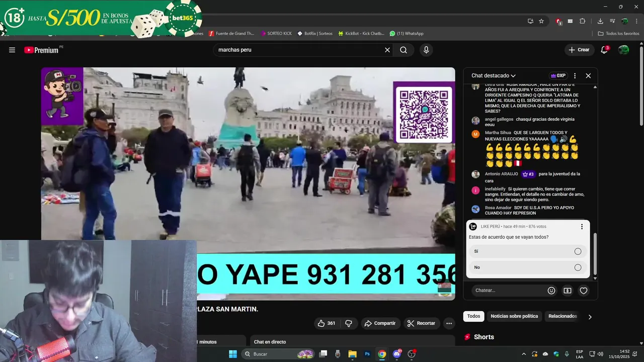Open Task View on taskbar
The image size is (644, 362).
tap(324, 354)
